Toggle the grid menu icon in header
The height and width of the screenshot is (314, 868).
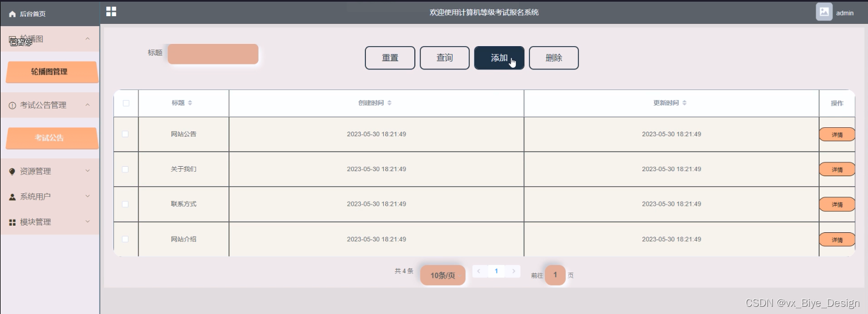[111, 12]
